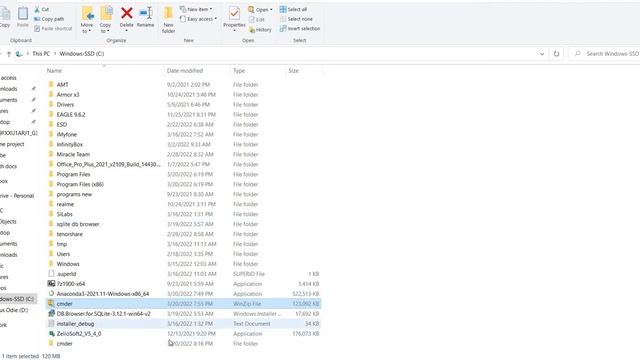Select the programs new folder
640x360 pixels.
coord(74,194)
